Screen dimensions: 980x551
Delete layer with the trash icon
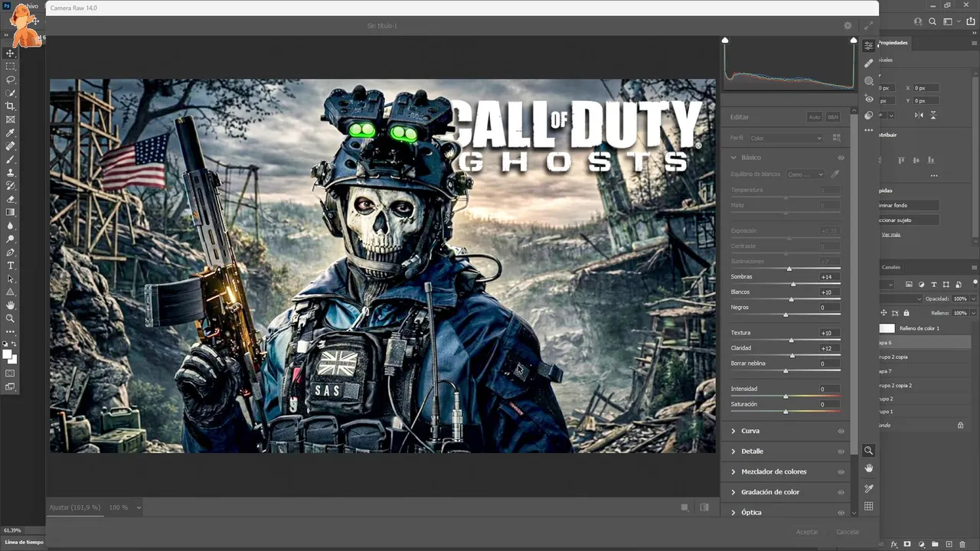coord(962,544)
